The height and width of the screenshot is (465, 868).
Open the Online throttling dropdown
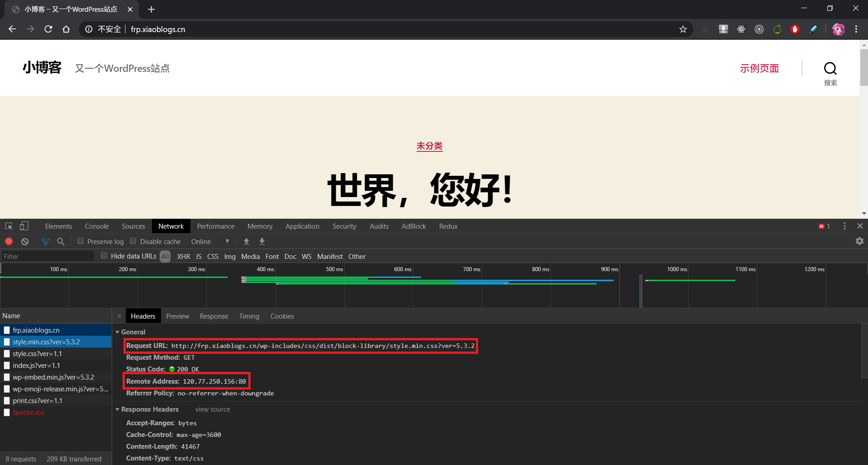click(x=210, y=241)
